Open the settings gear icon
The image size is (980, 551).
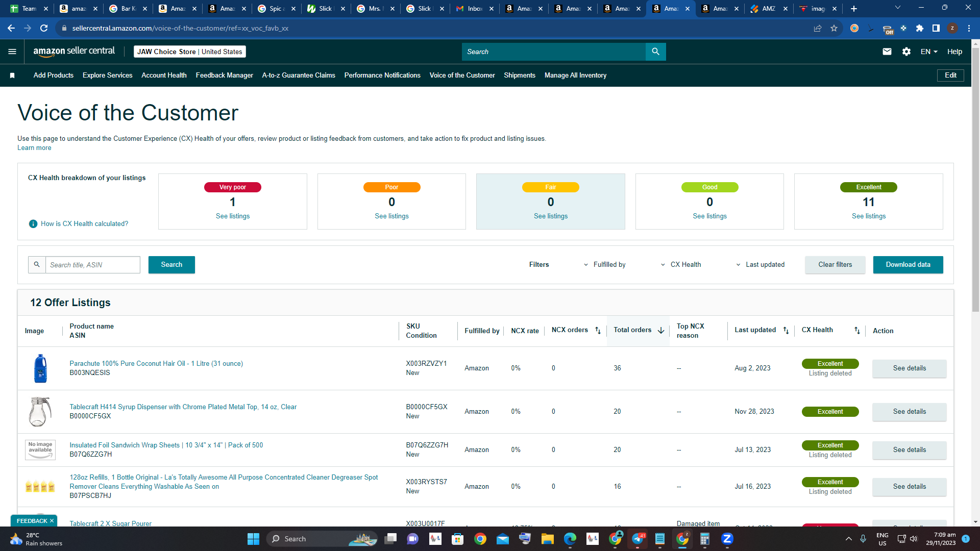click(906, 52)
